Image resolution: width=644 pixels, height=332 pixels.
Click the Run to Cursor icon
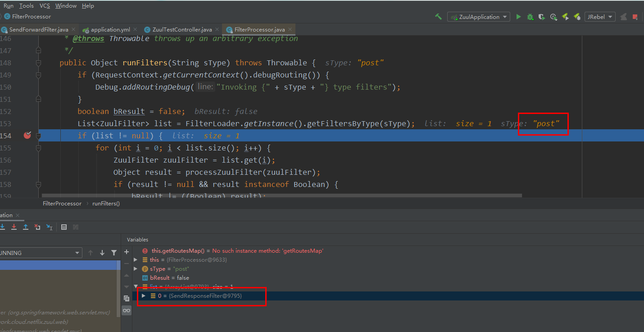click(x=49, y=227)
